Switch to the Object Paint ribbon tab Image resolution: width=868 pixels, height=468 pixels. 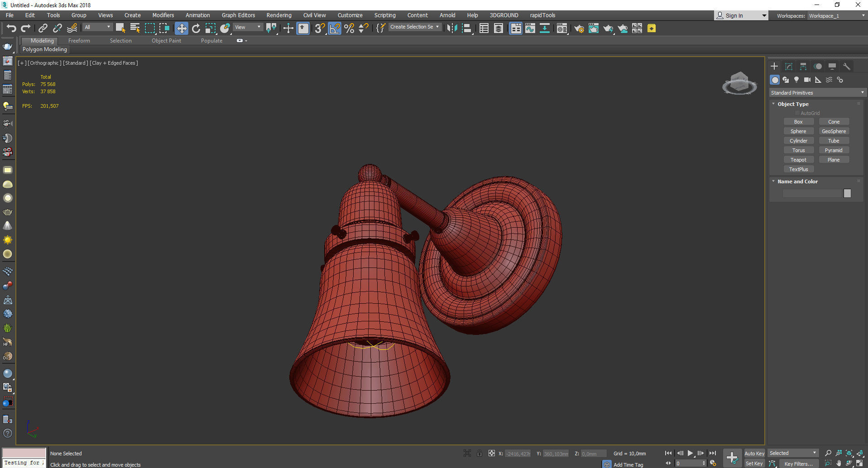[x=166, y=41]
